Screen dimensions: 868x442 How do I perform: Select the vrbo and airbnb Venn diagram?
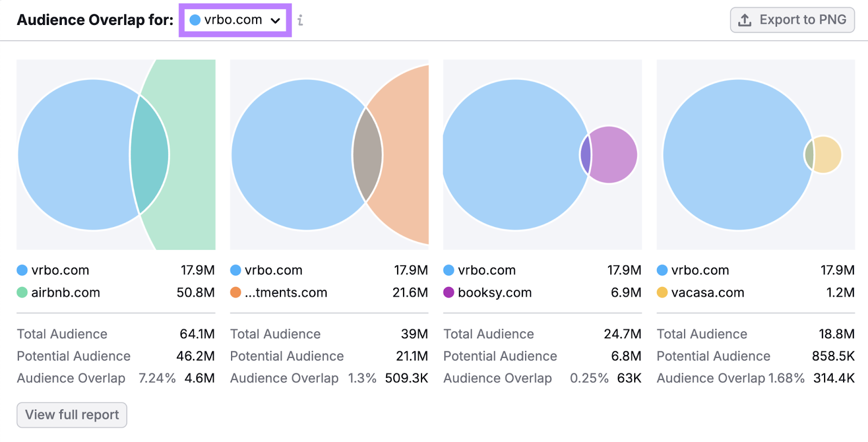(116, 155)
